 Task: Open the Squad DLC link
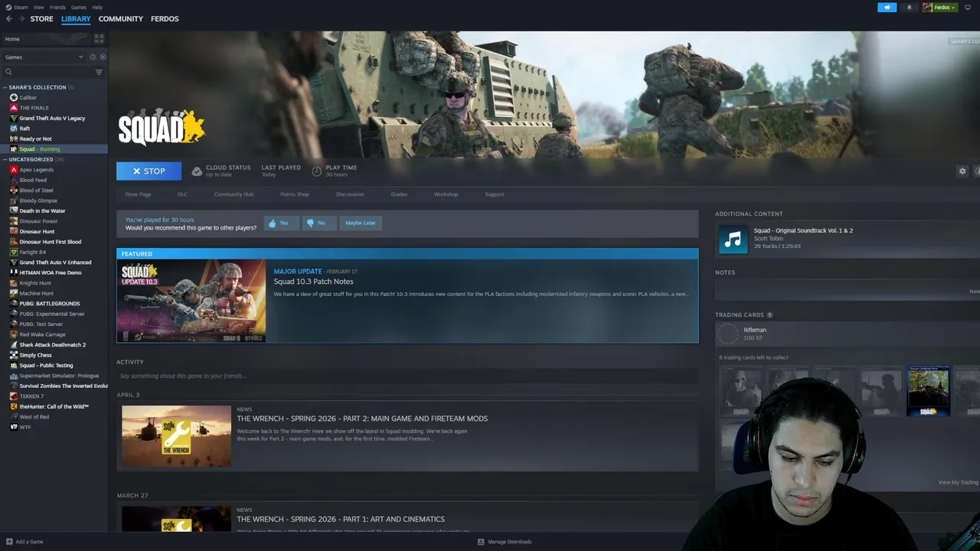(182, 194)
